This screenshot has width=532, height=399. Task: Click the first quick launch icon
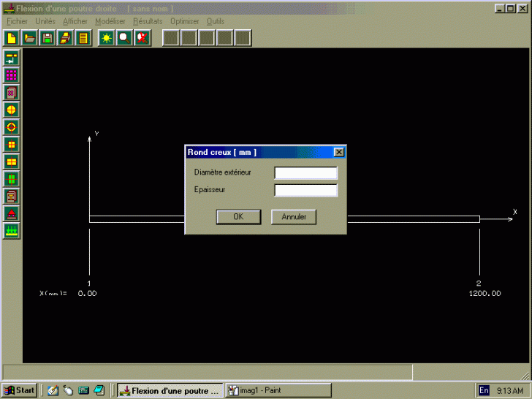tap(53, 390)
